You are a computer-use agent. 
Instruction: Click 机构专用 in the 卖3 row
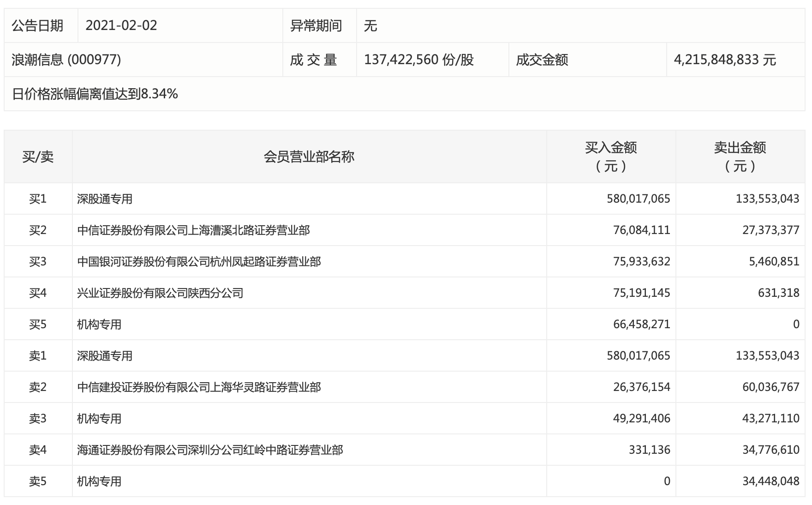tap(99, 418)
